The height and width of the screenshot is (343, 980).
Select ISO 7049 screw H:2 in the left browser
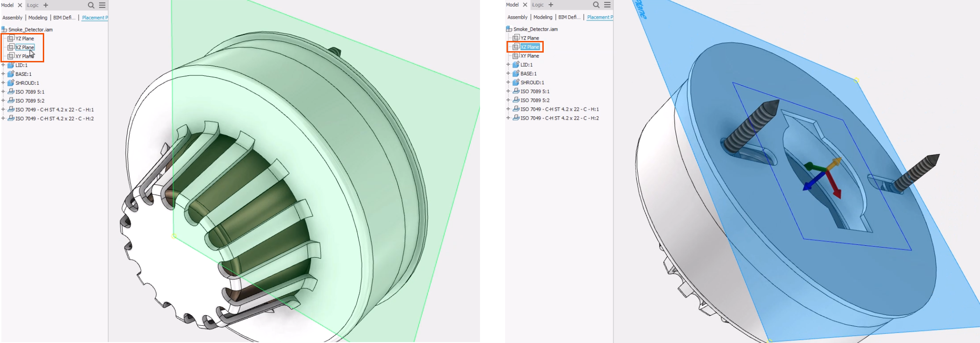54,119
